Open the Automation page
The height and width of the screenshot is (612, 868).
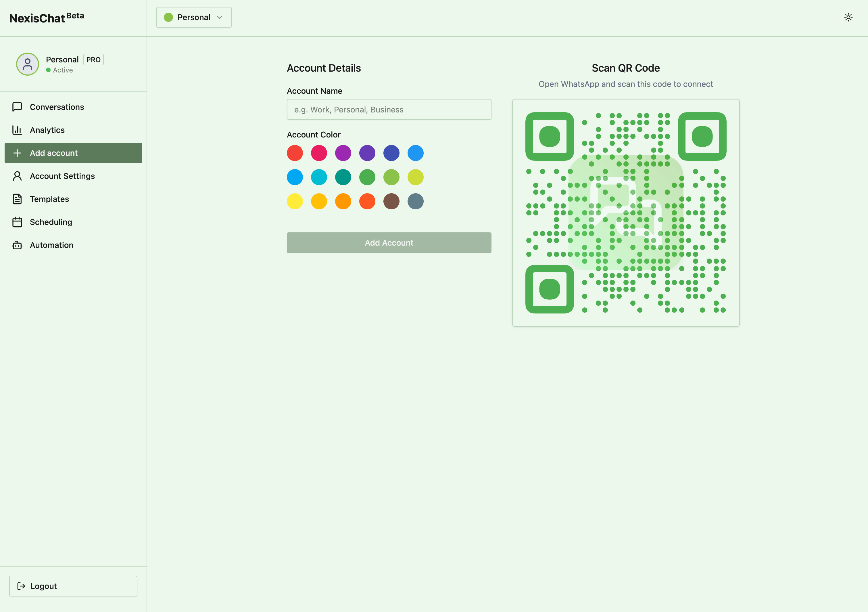[x=73, y=245]
